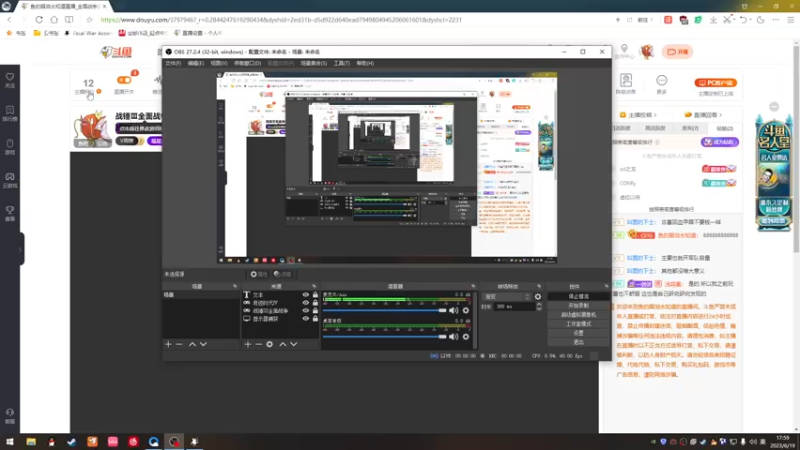Lock the third source in the Sources list
Image resolution: width=800 pixels, height=450 pixels.
tap(315, 311)
